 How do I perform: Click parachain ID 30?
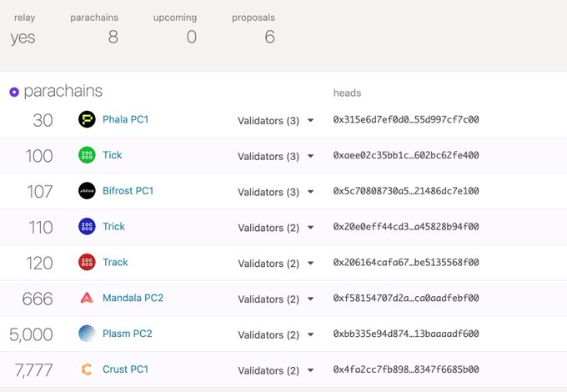tap(43, 120)
